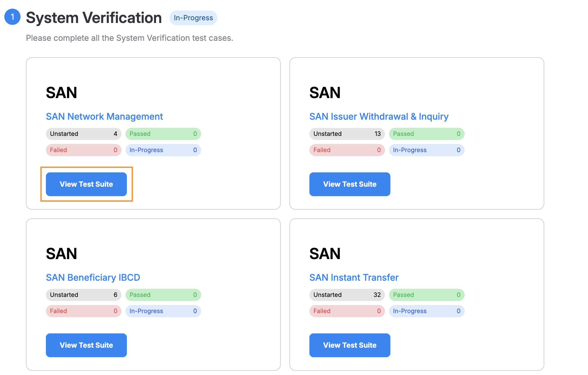Click the SAN title on the Beneficiary IBCD card
This screenshot has height=375, width=588.
[x=62, y=253]
